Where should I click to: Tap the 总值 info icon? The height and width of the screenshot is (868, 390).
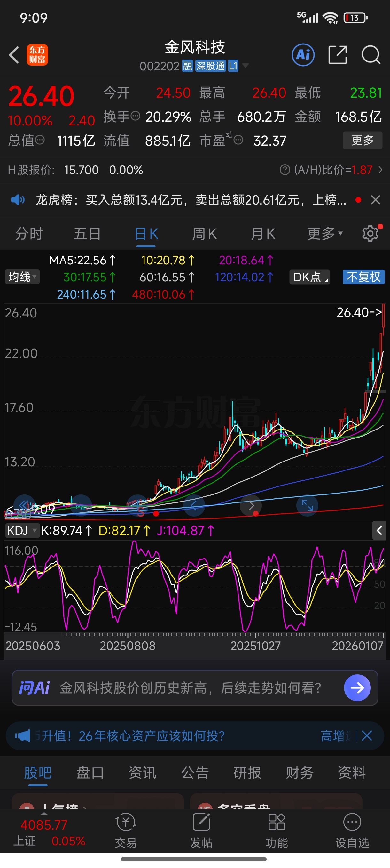[x=40, y=140]
